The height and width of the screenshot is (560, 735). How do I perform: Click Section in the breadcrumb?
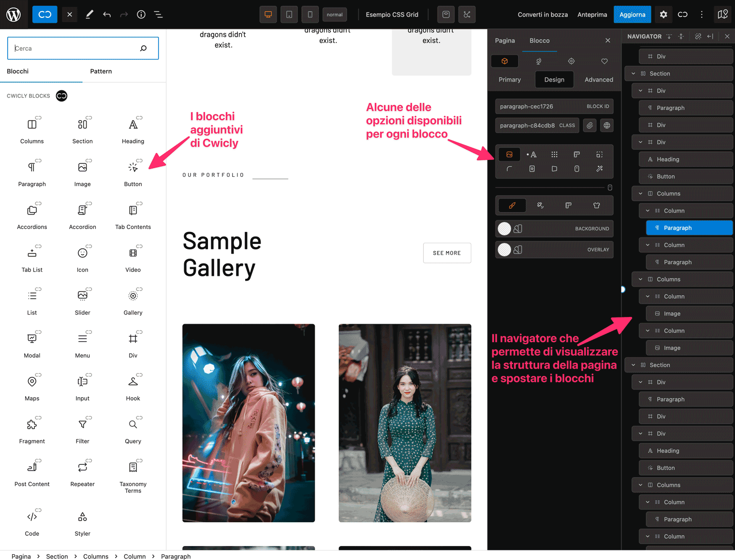(57, 556)
